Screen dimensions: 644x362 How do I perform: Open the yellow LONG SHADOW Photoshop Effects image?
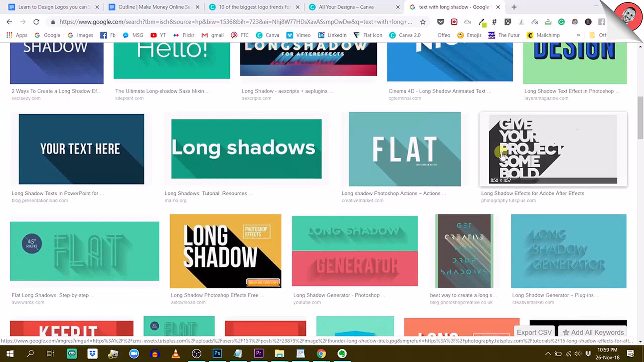coord(225,251)
